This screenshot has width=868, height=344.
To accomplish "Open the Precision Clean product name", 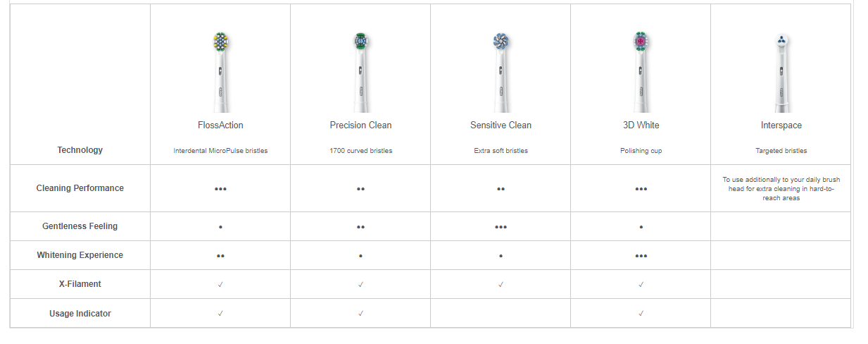I will (360, 125).
